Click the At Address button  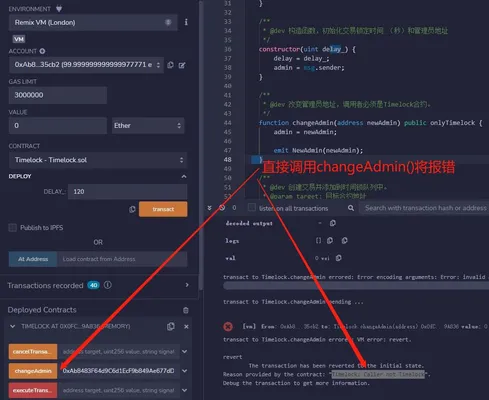[x=33, y=259]
